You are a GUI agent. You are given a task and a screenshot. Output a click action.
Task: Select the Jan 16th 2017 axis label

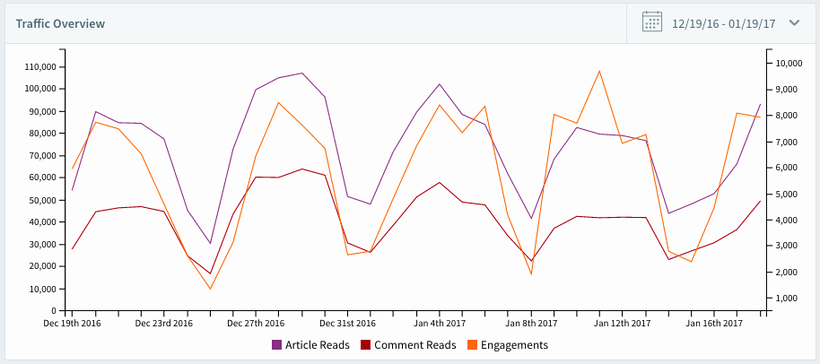point(714,323)
